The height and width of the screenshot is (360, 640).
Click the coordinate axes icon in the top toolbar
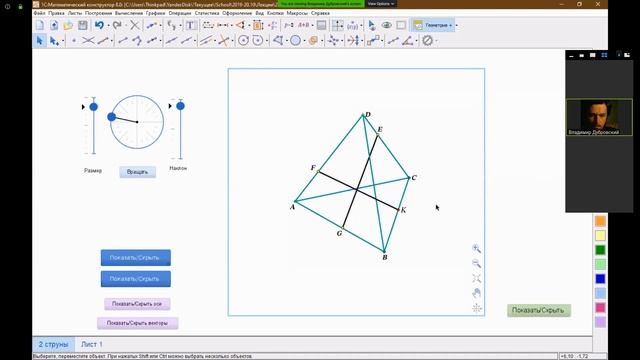pyautogui.click(x=338, y=25)
